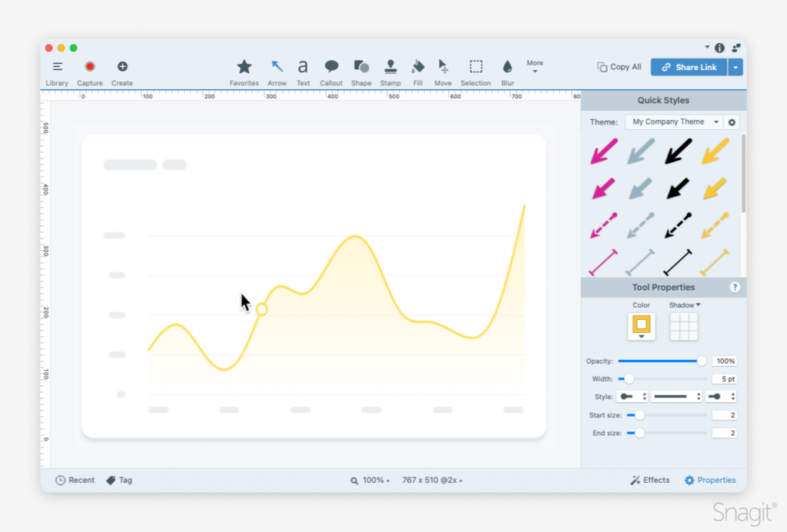
Task: Open theme settings gear icon
Action: (732, 122)
